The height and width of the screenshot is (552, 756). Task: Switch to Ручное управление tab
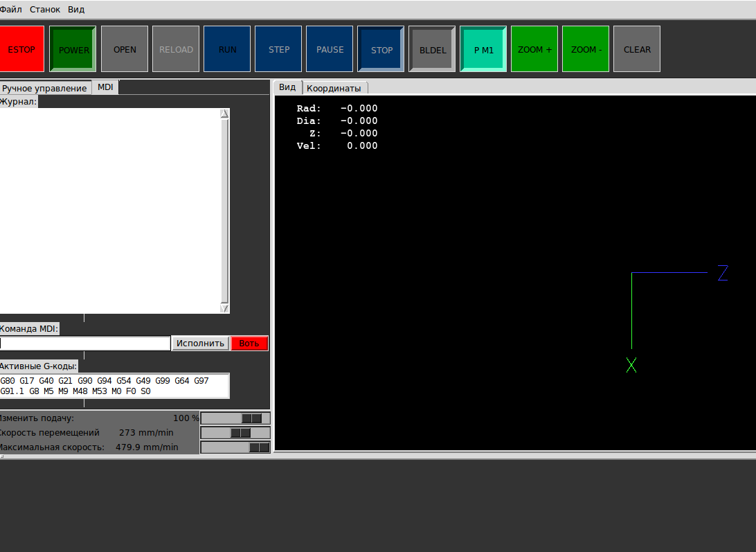pos(45,88)
